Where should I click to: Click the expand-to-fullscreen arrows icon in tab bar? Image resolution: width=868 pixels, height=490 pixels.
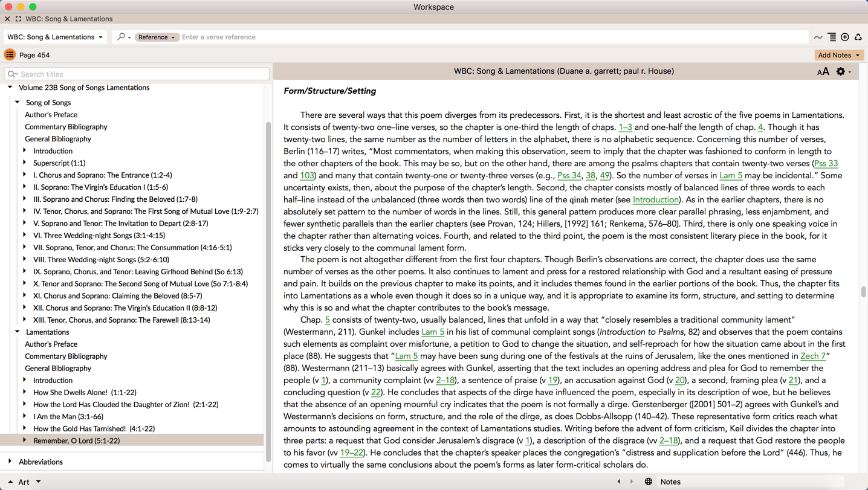pos(18,19)
